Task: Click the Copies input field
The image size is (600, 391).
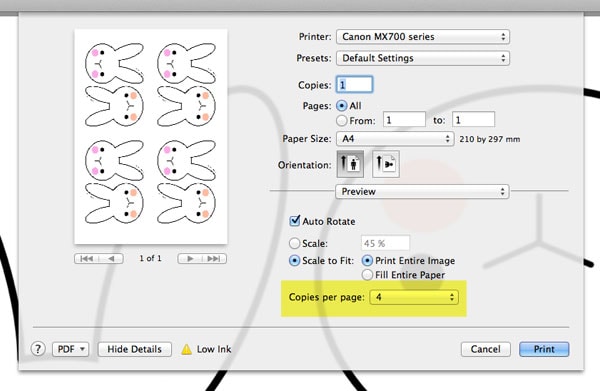Action: tap(354, 85)
